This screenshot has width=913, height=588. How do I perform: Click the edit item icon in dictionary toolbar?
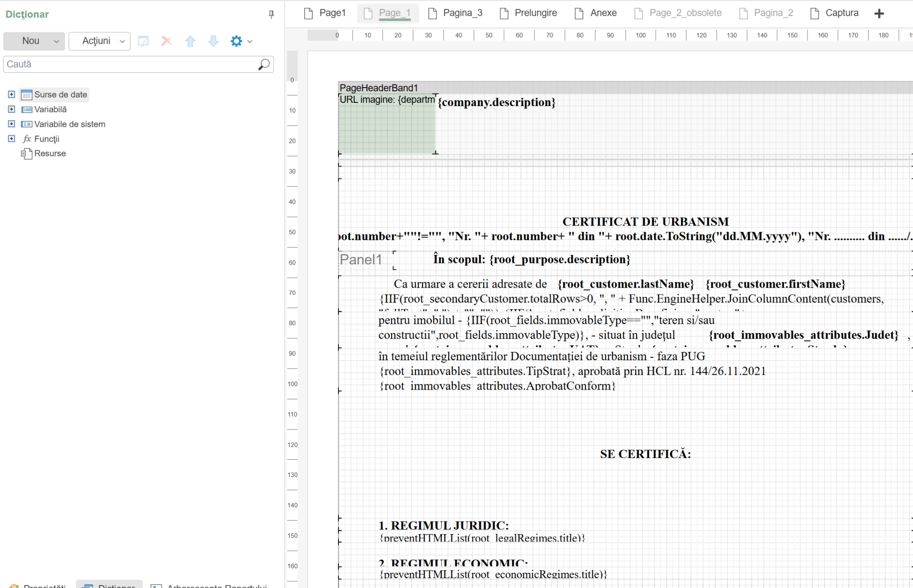pos(143,41)
